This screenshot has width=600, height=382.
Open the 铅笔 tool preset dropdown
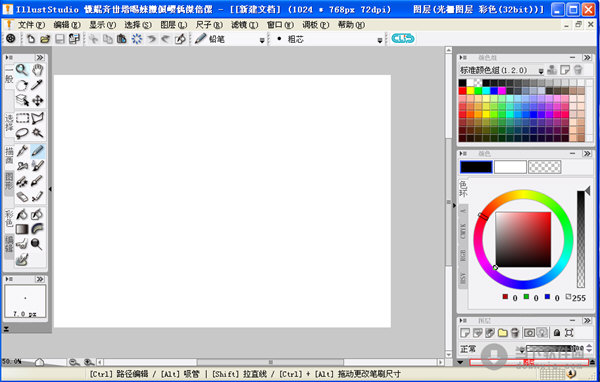pyautogui.click(x=262, y=40)
